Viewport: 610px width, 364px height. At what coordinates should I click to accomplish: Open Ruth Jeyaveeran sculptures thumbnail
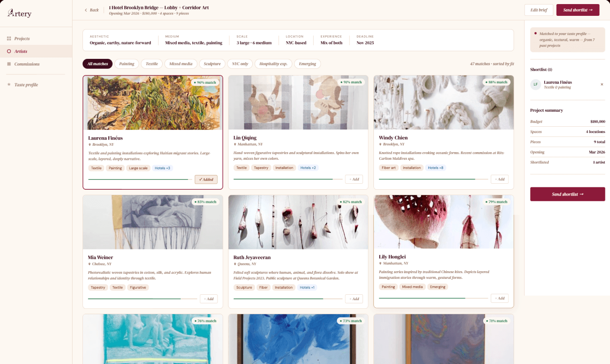(298, 222)
